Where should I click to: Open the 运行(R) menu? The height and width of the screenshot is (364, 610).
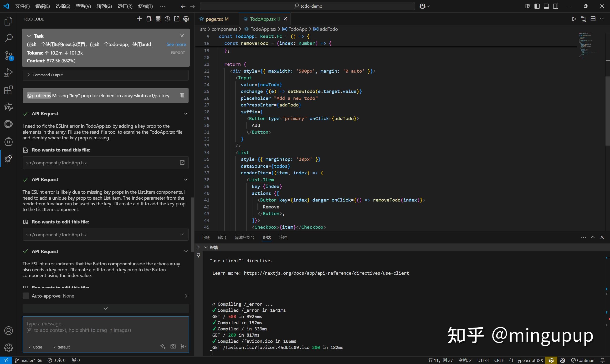(125, 6)
